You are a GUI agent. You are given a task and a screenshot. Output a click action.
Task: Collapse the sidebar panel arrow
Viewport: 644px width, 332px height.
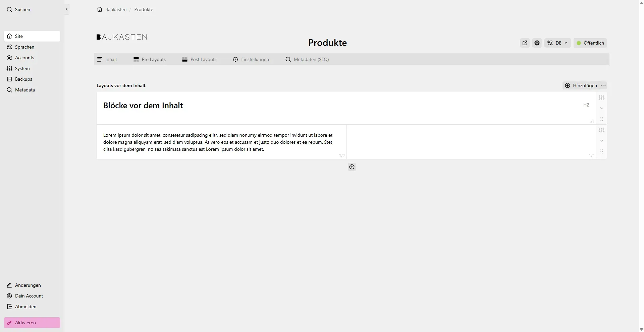[x=66, y=9]
